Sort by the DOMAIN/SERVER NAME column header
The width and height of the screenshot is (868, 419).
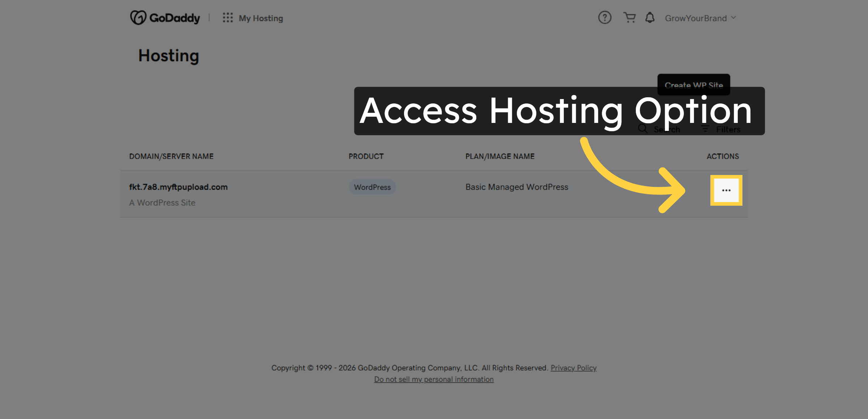click(171, 156)
